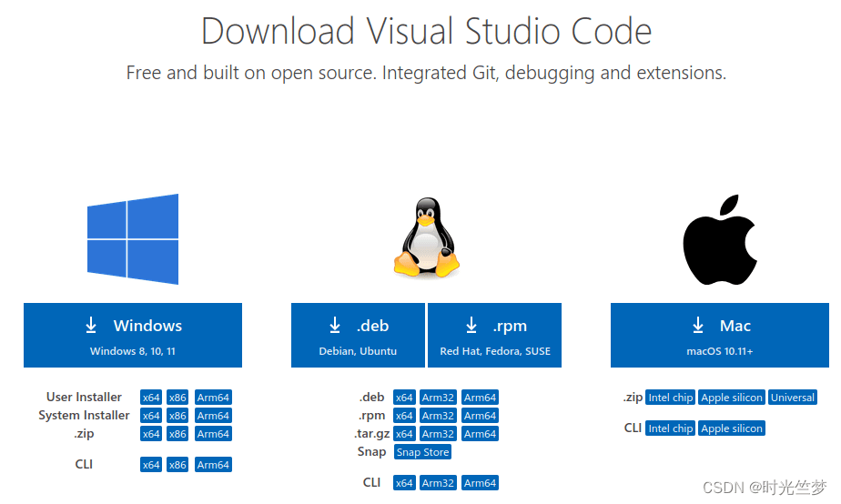Image resolution: width=841 pixels, height=504 pixels.
Task: Select Arm32 in the .tar.gz row
Action: (438, 434)
